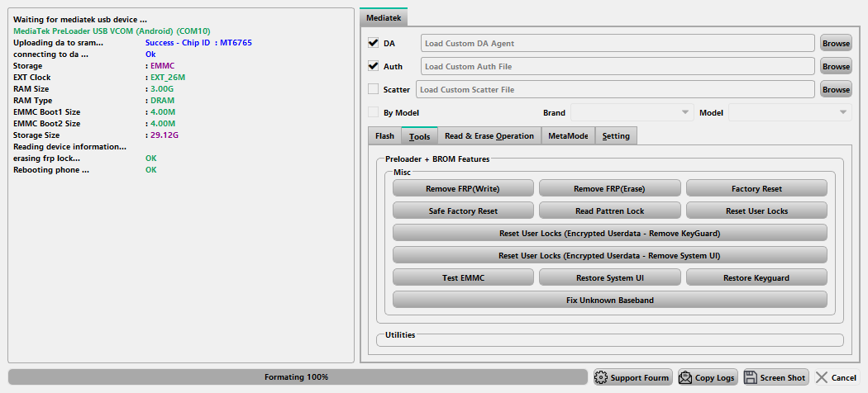This screenshot has width=868, height=393.
Task: Open the Read & Erase Operation tab
Action: [489, 135]
